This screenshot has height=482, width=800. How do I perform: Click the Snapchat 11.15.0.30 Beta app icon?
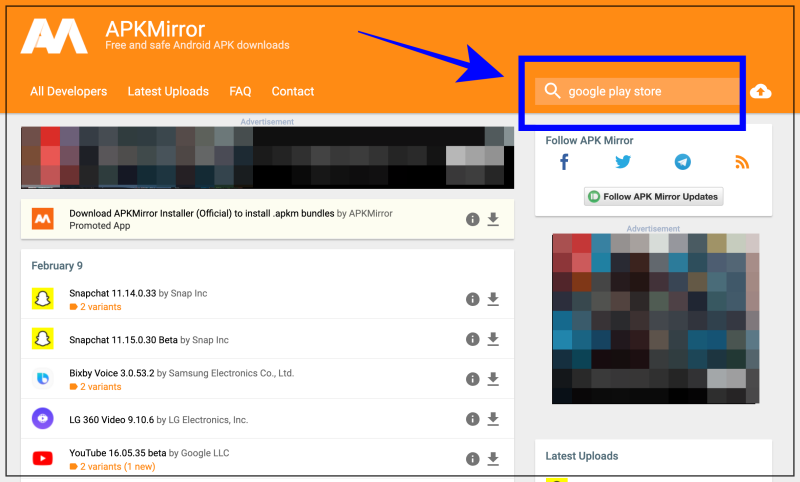pyautogui.click(x=43, y=339)
